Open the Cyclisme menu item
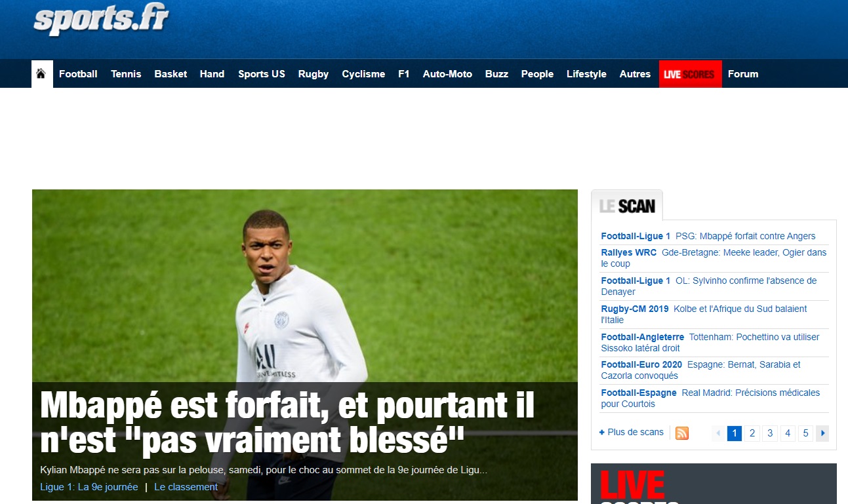 pos(363,74)
